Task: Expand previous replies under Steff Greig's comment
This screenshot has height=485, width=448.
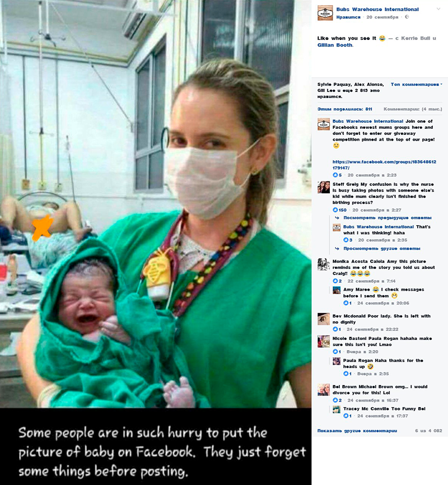Action: pyautogui.click(x=388, y=218)
